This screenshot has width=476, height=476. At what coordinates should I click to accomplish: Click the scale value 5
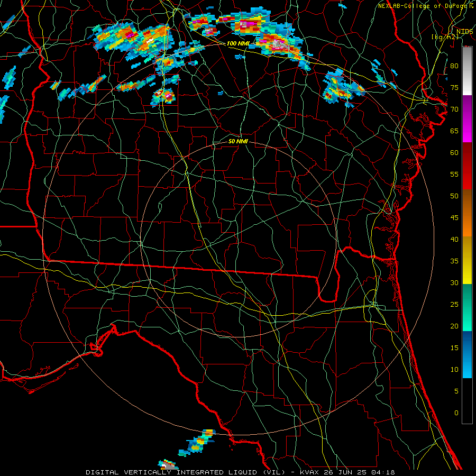point(456,391)
